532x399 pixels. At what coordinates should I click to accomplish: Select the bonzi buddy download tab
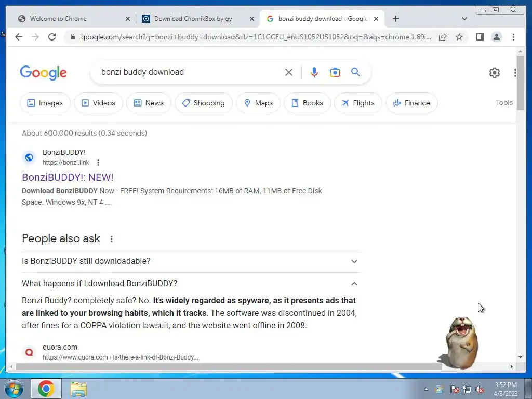click(322, 19)
